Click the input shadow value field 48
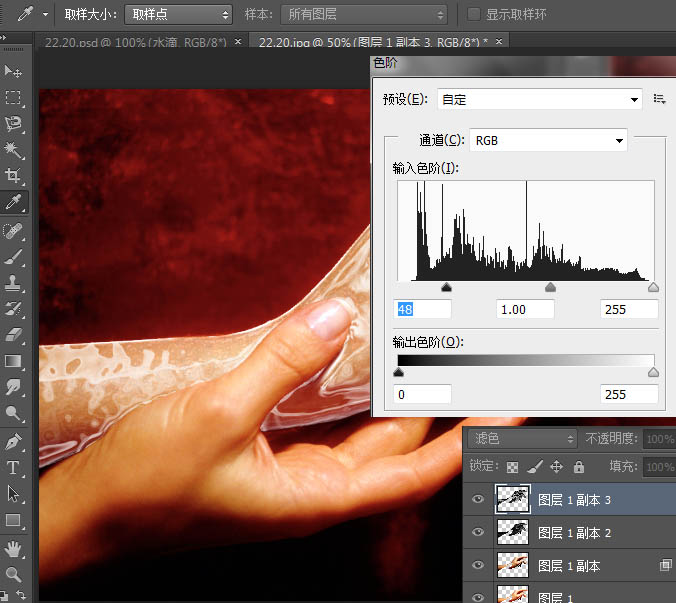The height and width of the screenshot is (603, 676). [422, 309]
